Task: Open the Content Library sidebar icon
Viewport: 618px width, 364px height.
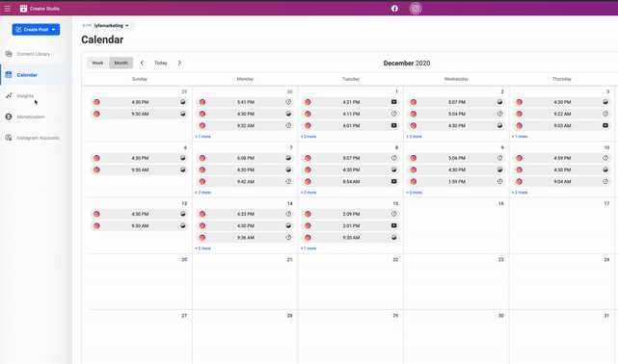Action: (9, 54)
